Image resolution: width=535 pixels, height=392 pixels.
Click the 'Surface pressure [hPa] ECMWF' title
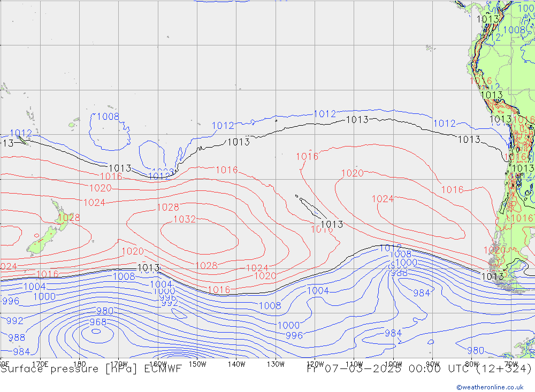91,369
